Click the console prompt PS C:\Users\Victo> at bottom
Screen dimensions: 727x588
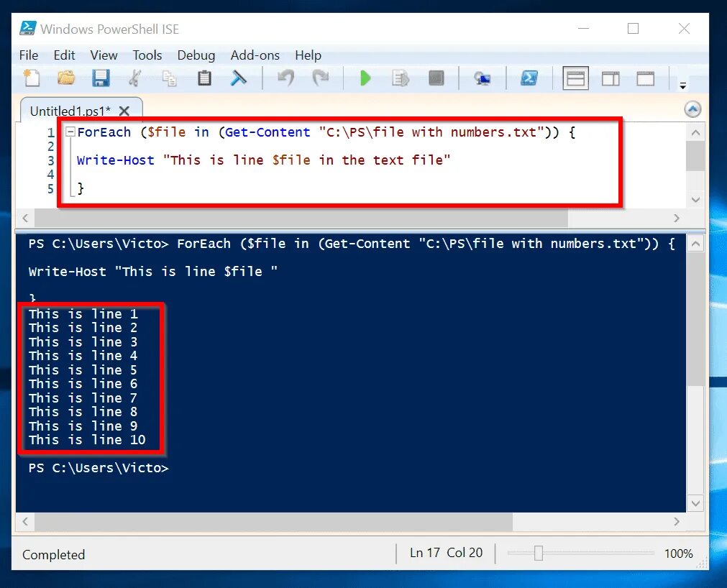(x=99, y=468)
